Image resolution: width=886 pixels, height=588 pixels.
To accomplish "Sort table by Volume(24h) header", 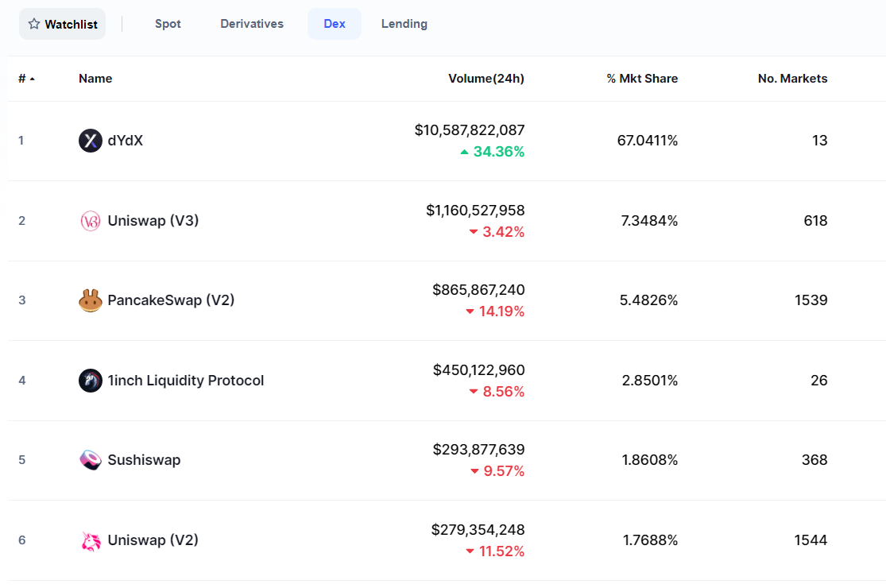I will click(486, 79).
